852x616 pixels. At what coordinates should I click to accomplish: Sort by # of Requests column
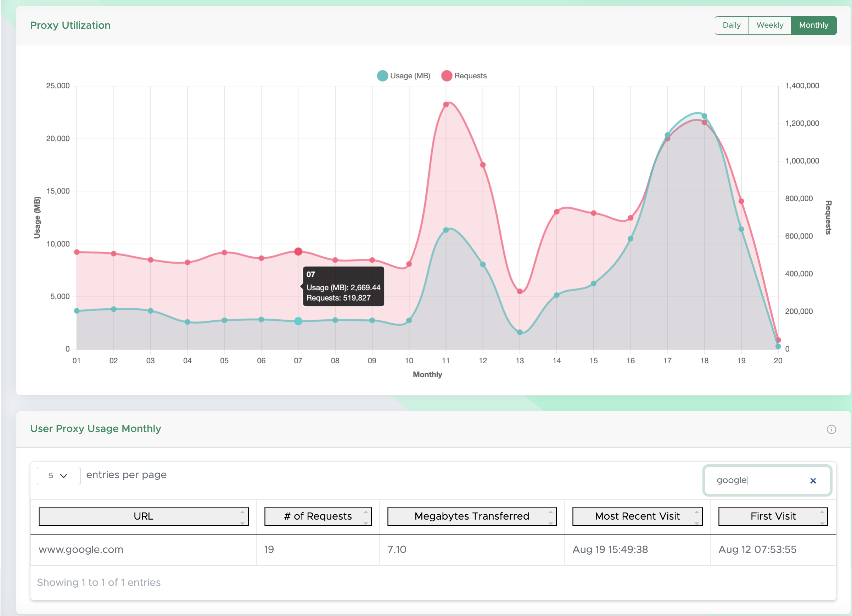point(318,516)
